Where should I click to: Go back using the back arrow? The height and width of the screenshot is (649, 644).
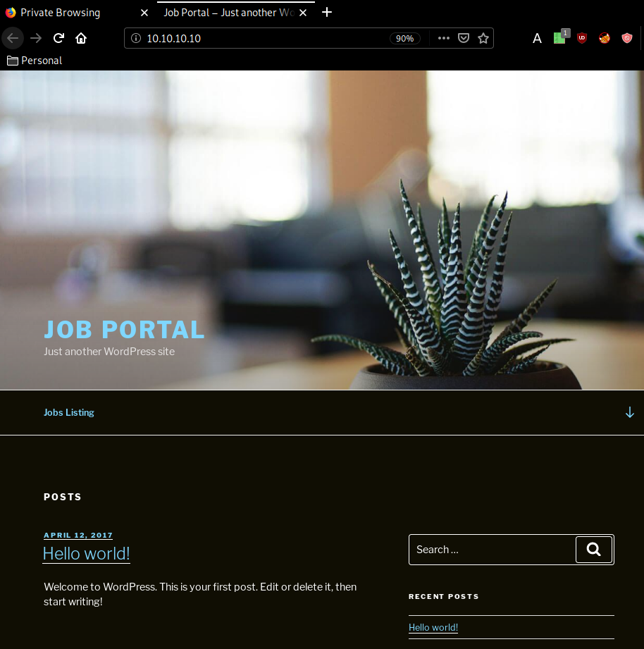click(x=13, y=38)
